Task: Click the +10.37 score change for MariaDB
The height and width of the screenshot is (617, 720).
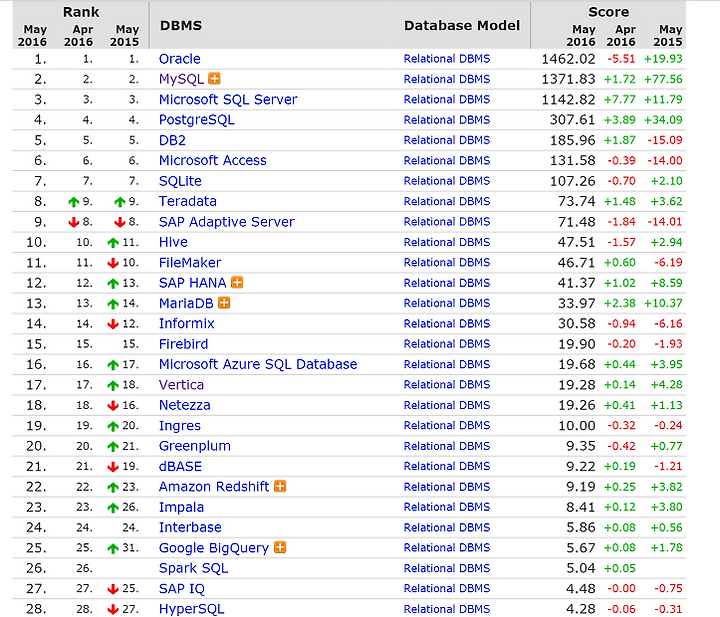Action: [663, 303]
